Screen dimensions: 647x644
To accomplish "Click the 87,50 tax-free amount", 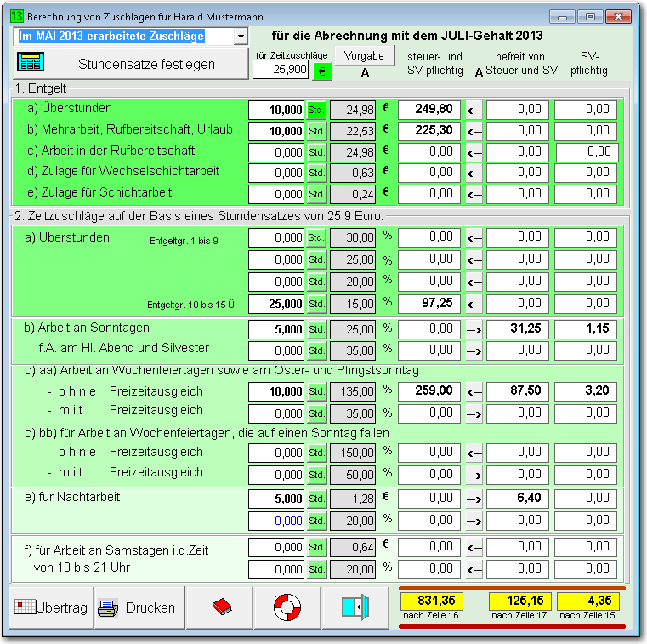I will pyautogui.click(x=518, y=391).
